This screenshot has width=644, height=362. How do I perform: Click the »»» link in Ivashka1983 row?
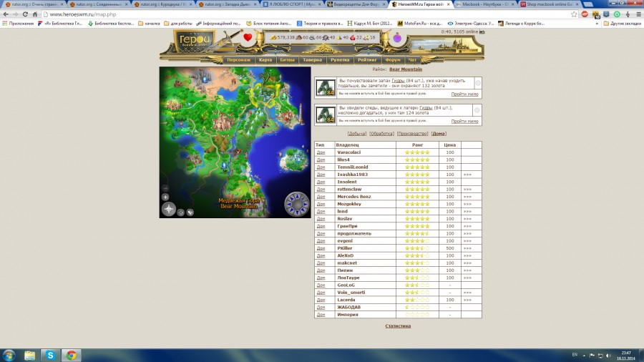tap(467, 175)
